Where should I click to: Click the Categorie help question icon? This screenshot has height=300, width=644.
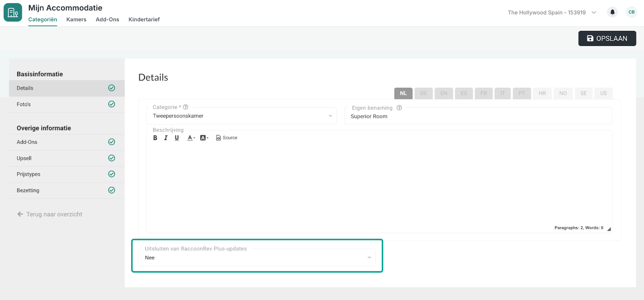coord(186,107)
